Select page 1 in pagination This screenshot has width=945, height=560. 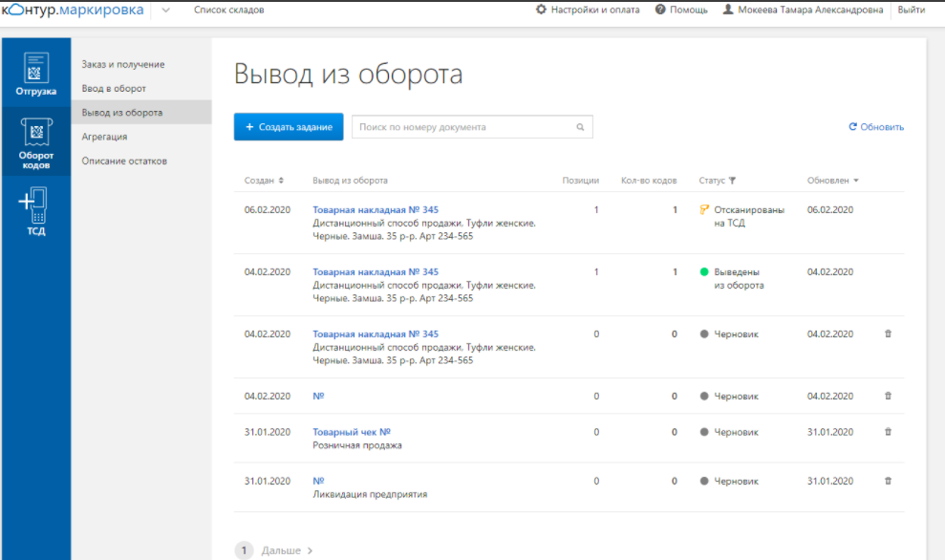pyautogui.click(x=244, y=550)
